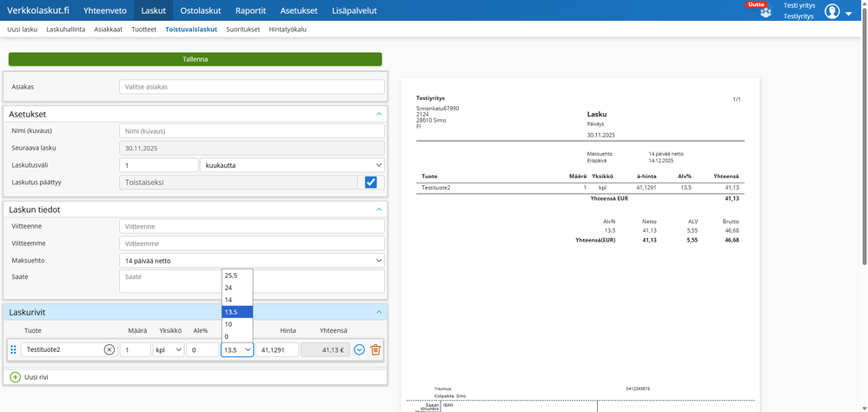Collapse the Asetukset section
The width and height of the screenshot is (868, 412).
[379, 114]
